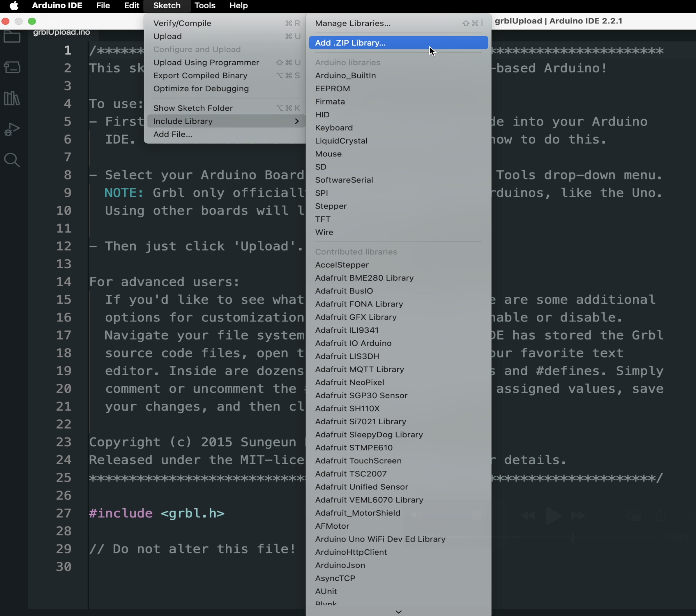Image resolution: width=696 pixels, height=616 pixels.
Task: Include Adafruit SH110X library
Action: tap(398, 408)
